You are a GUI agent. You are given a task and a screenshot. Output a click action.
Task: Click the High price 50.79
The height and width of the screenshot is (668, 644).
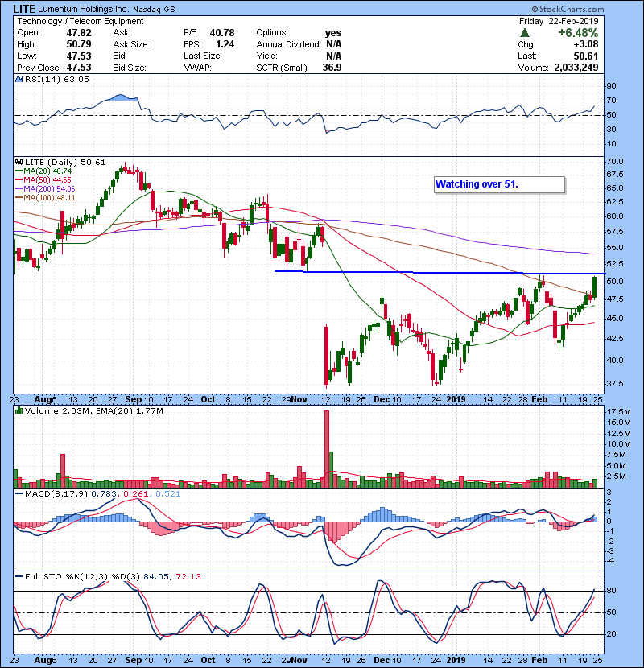(79, 44)
